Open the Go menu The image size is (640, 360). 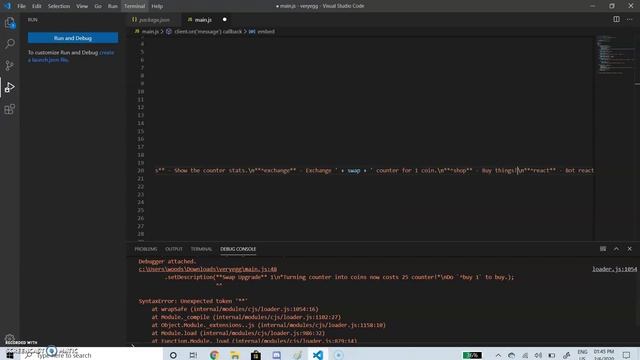(98, 6)
